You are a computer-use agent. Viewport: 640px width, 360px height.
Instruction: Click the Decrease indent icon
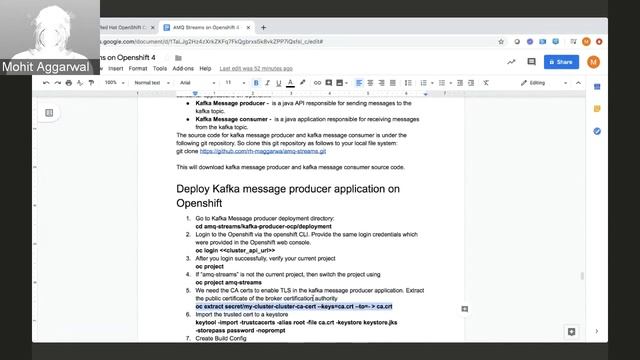460,83
